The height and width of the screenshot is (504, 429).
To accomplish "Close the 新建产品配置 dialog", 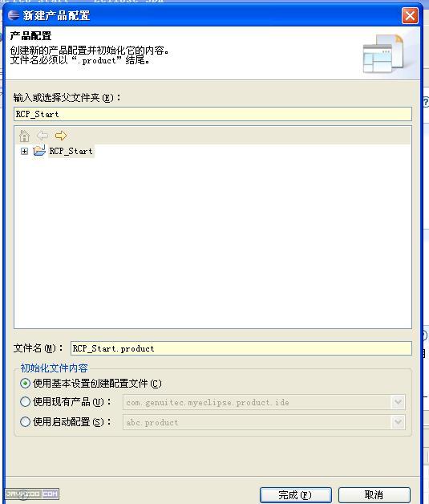I will click(410, 15).
